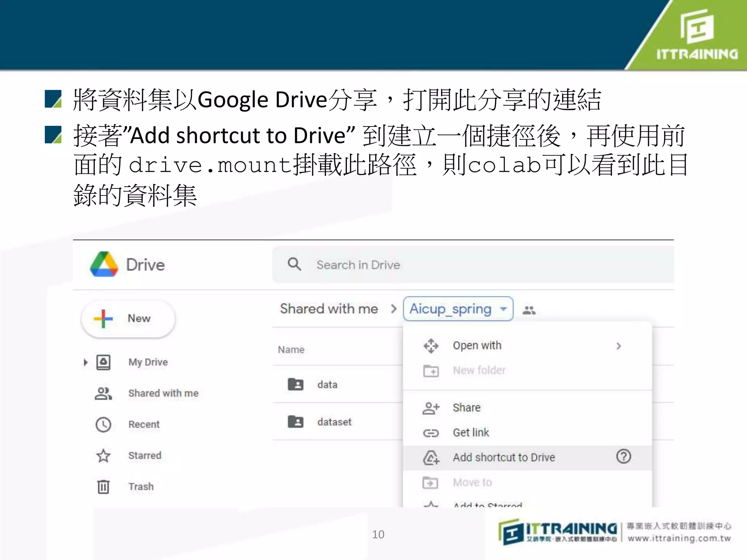
Task: Choose Share from the context menu
Action: point(467,408)
